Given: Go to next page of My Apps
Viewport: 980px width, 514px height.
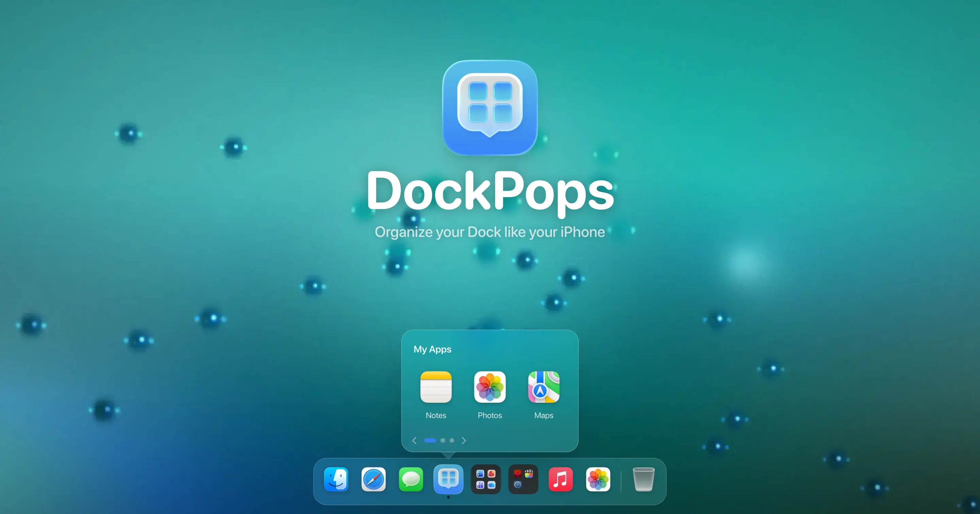Looking at the screenshot, I should click(464, 440).
